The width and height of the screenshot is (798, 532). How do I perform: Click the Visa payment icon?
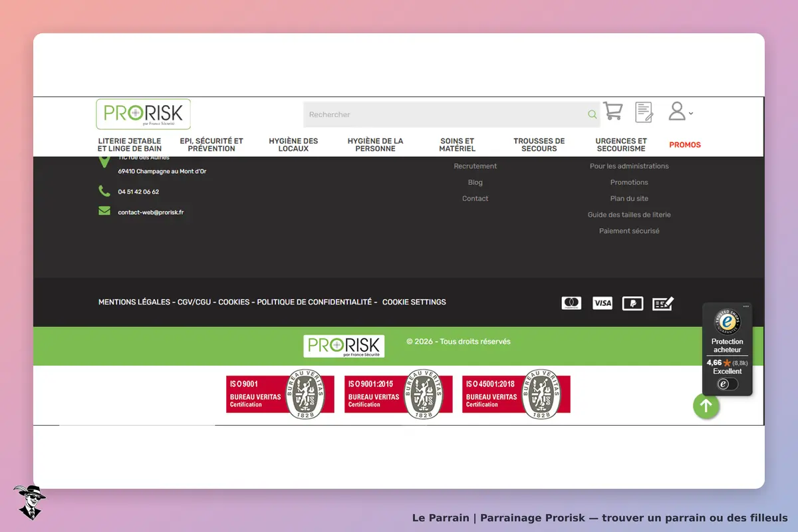click(602, 303)
